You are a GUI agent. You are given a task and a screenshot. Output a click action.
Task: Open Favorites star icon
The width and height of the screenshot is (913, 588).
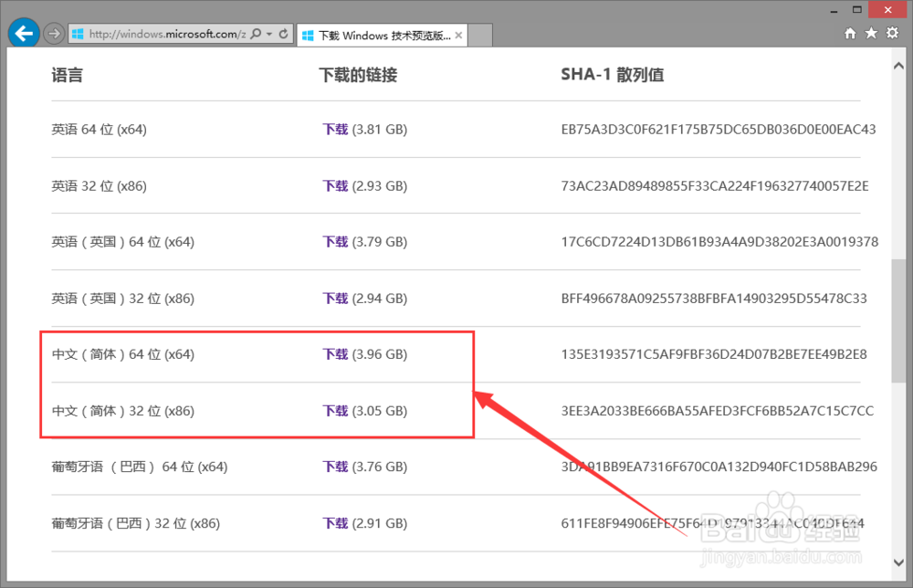(871, 33)
